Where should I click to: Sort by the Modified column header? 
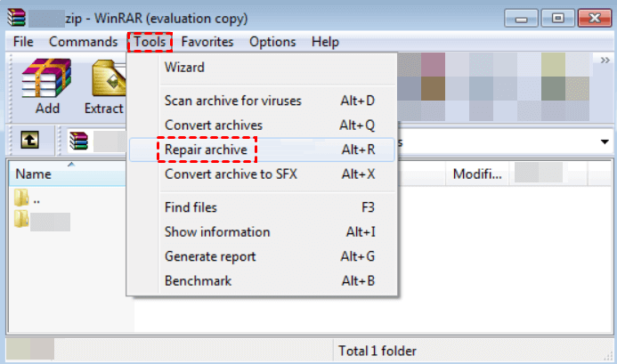point(477,174)
